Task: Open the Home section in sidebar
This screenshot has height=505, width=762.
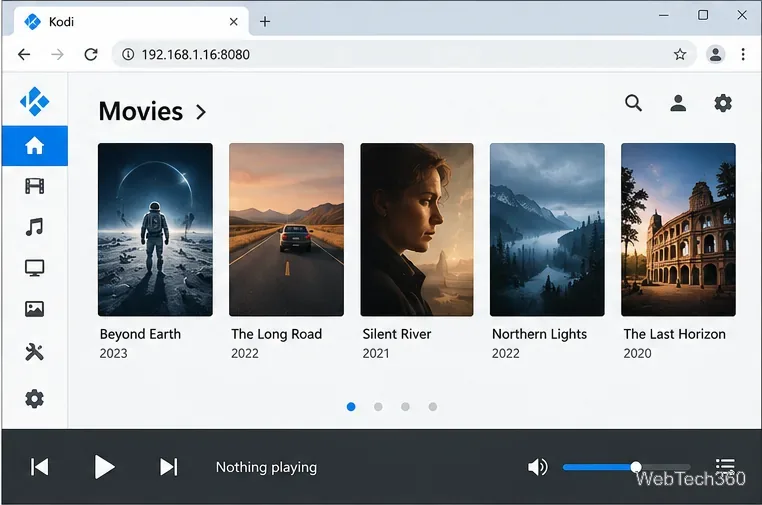Action: [x=35, y=145]
